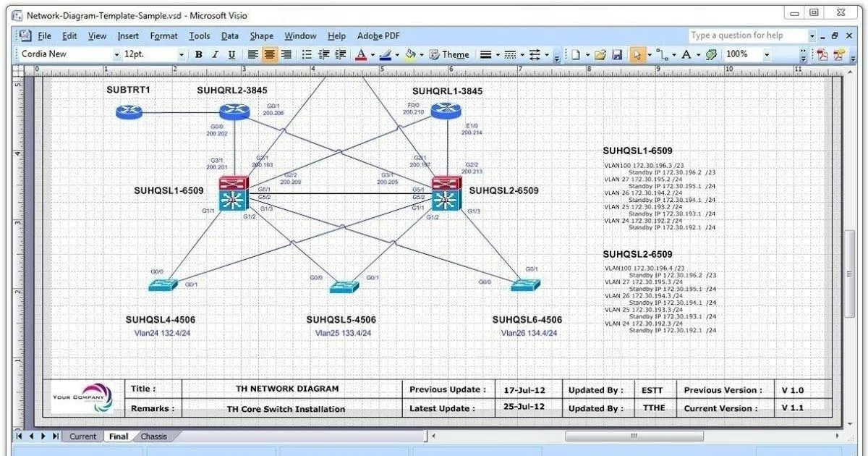Select the SUBTRT1 router shape

129,112
